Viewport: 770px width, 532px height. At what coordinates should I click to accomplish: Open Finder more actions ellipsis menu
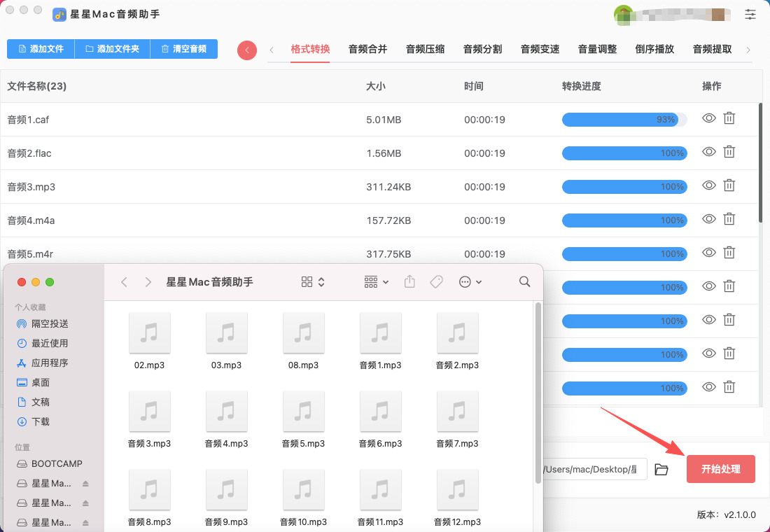tap(470, 281)
